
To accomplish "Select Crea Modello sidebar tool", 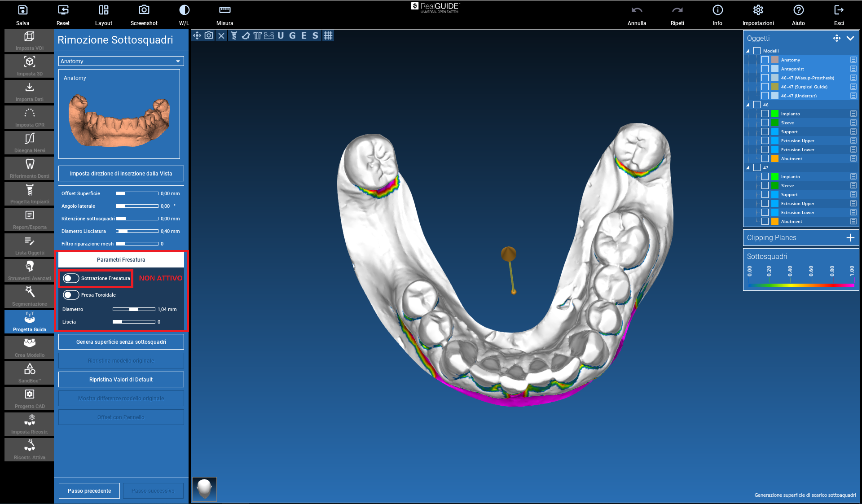I will click(x=30, y=347).
